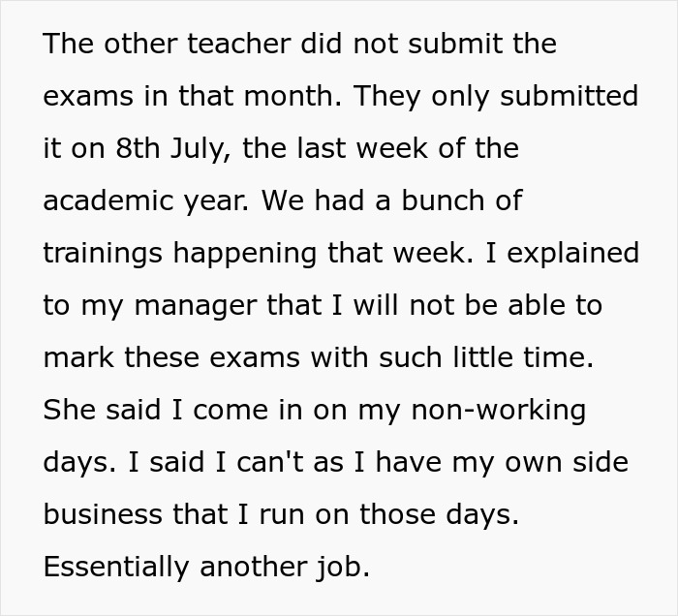Click the sentence "Essentially another job."
The height and width of the screenshot is (616, 678).
tap(206, 567)
